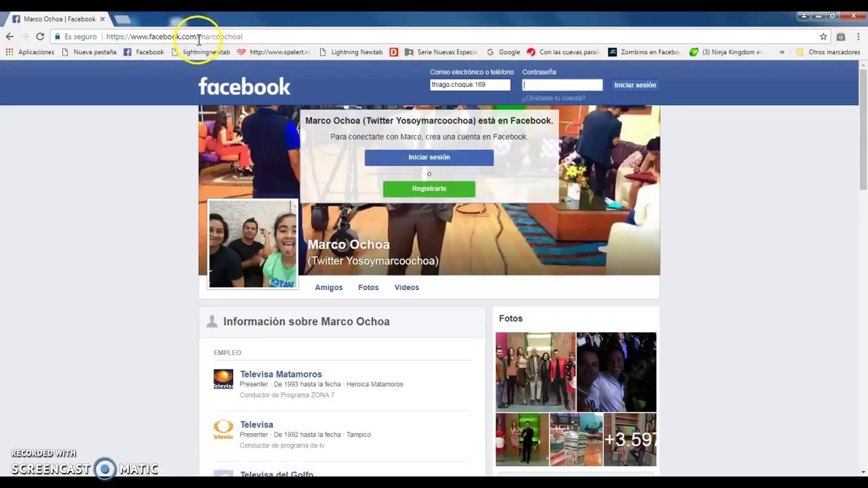Open the Facebook bookmark in the bookmarks bar
This screenshot has width=868, height=488.
(144, 52)
